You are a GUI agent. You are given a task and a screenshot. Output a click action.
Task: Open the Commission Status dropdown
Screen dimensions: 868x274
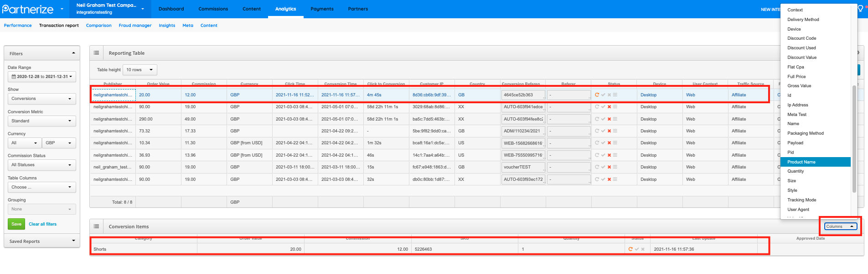(x=41, y=165)
